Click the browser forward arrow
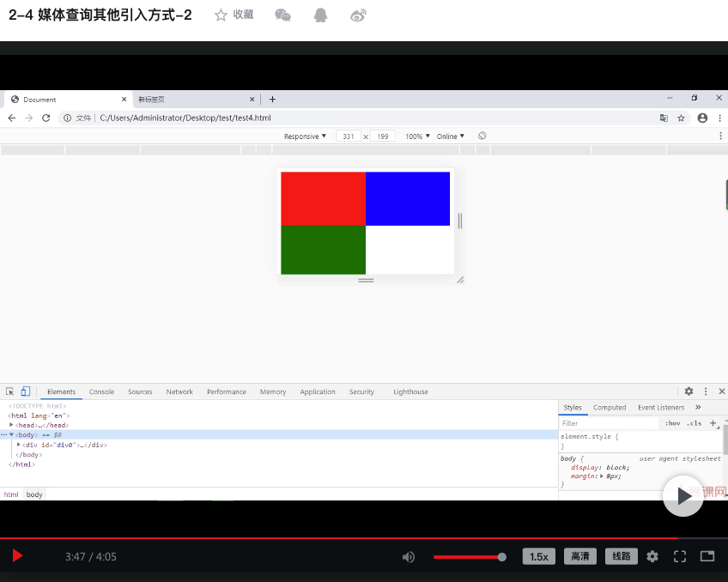728x582 pixels. [29, 118]
